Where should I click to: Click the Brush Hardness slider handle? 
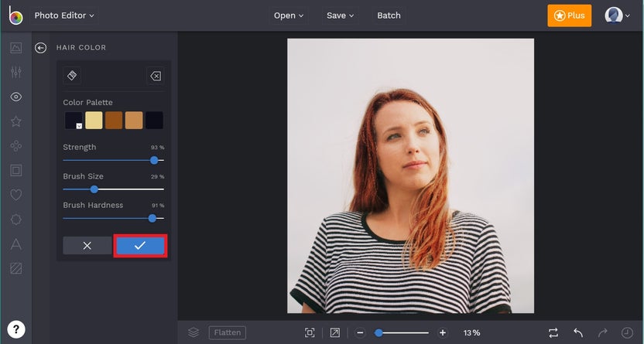tap(152, 219)
